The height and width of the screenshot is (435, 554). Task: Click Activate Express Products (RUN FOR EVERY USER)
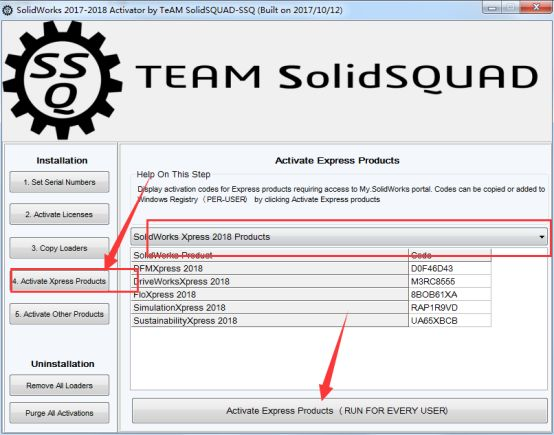coord(340,411)
